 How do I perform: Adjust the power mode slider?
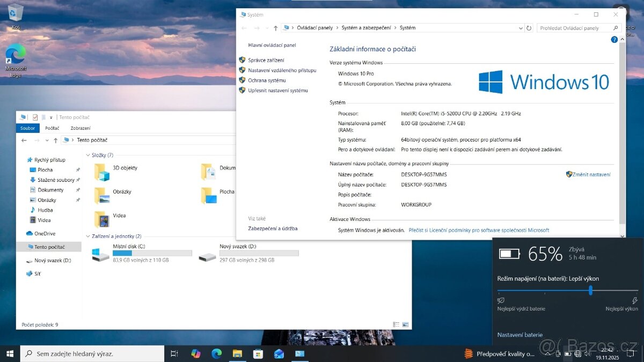(x=590, y=291)
